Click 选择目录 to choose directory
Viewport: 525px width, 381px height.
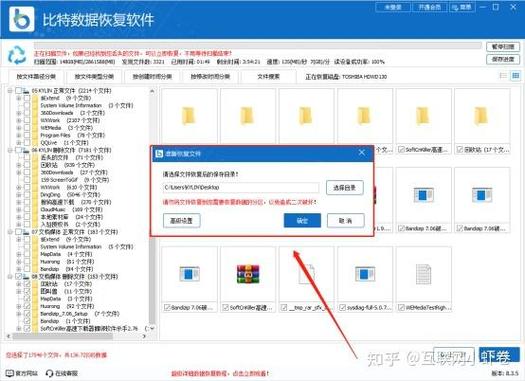345,187
